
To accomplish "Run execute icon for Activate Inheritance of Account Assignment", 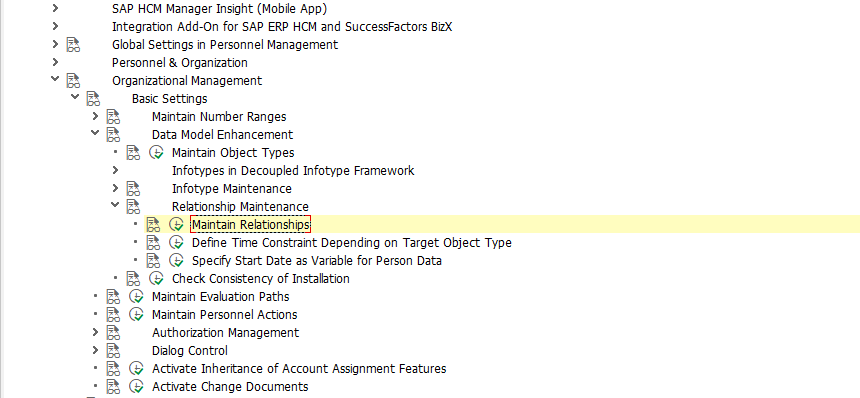I will (x=136, y=368).
